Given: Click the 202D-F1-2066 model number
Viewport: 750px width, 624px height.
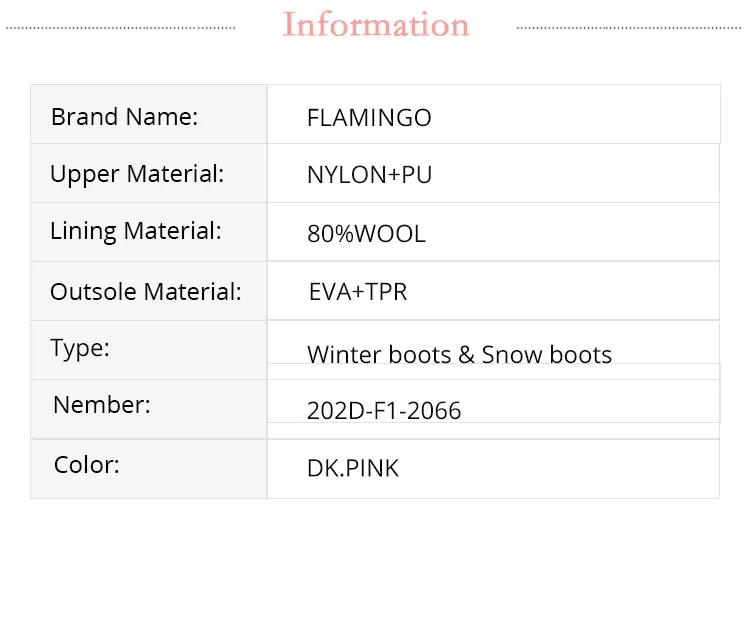Looking at the screenshot, I should click(x=384, y=411).
